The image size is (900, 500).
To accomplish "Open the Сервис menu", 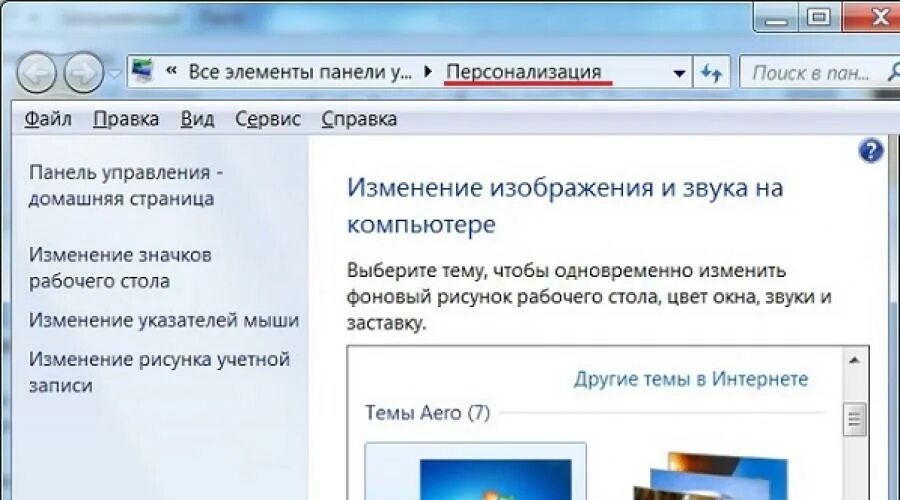I will pos(267,119).
